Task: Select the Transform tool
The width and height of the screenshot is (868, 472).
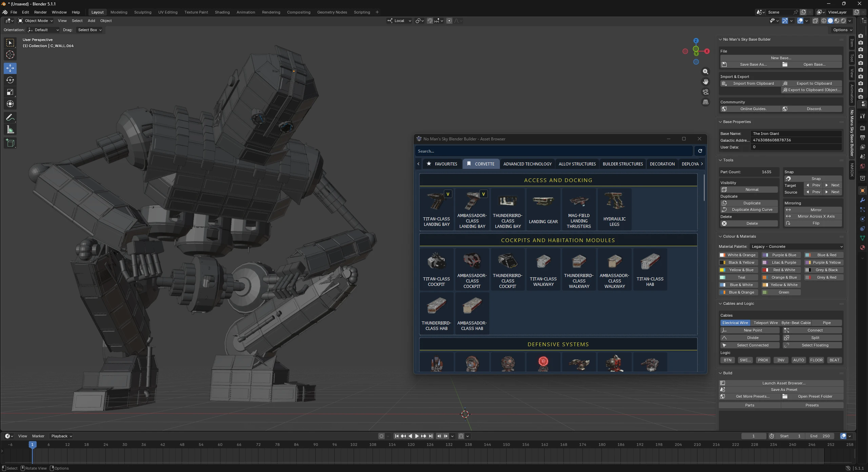Action: tap(10, 104)
